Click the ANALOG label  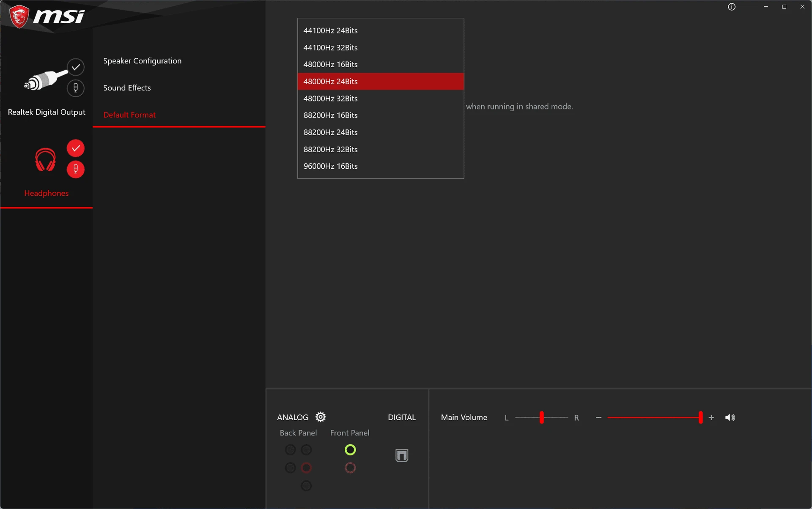(293, 417)
